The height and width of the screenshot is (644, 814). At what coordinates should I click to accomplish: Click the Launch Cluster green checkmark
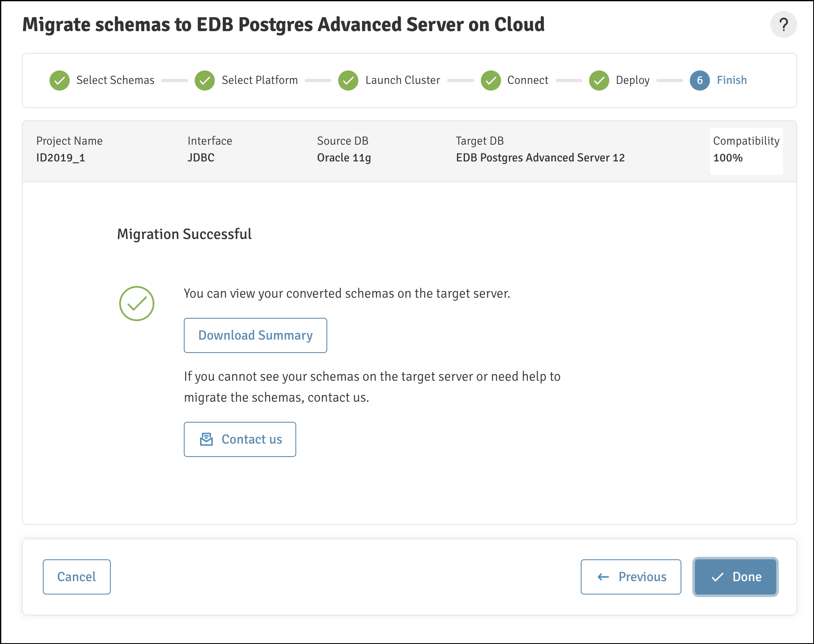click(x=348, y=80)
